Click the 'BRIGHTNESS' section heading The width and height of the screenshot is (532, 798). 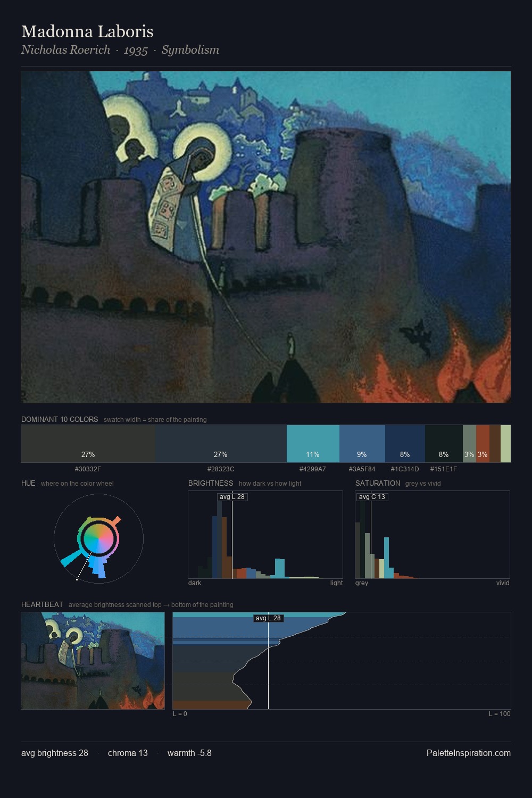click(x=211, y=483)
